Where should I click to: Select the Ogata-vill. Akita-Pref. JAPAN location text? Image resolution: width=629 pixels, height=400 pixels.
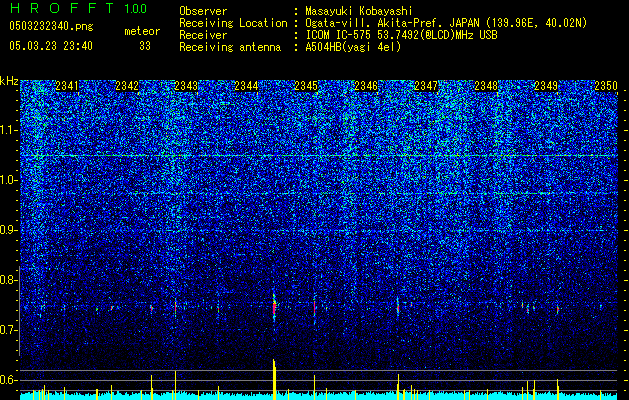click(x=446, y=23)
